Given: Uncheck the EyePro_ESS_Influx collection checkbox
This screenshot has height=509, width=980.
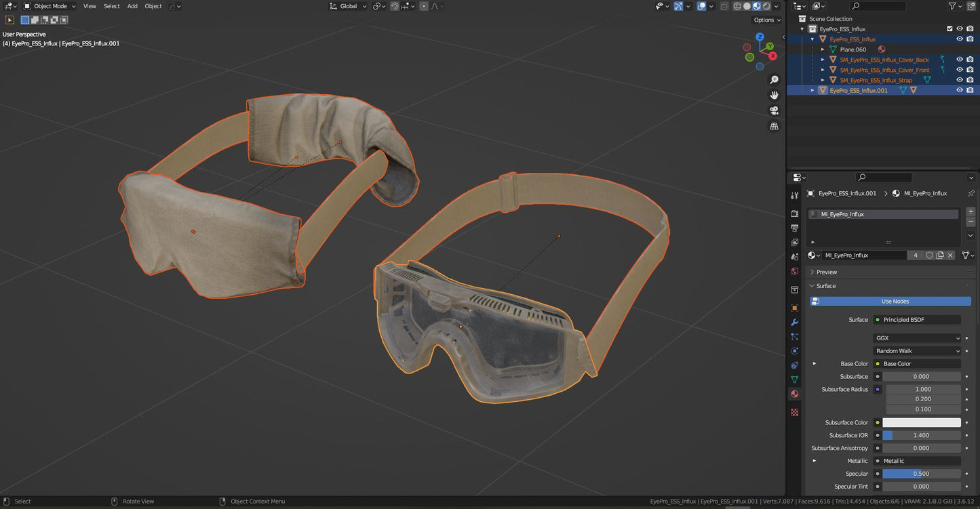Looking at the screenshot, I should tap(950, 28).
